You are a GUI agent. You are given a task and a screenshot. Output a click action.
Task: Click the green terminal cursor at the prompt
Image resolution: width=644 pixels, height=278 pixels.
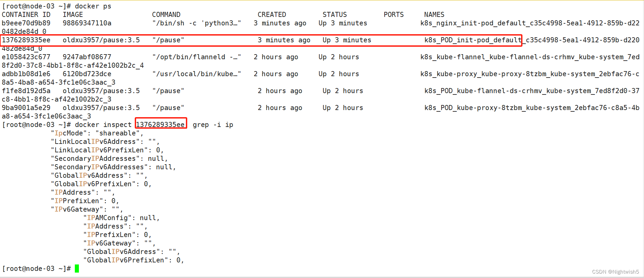tap(77, 269)
